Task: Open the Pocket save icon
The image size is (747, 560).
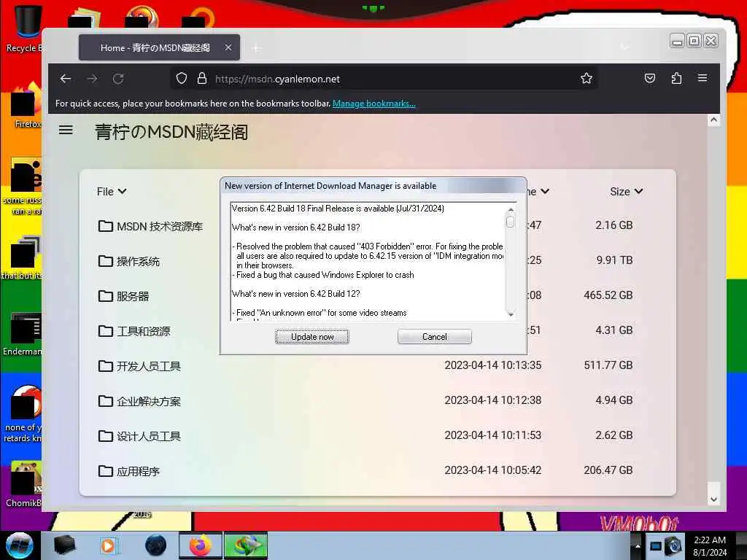Action: tap(650, 78)
